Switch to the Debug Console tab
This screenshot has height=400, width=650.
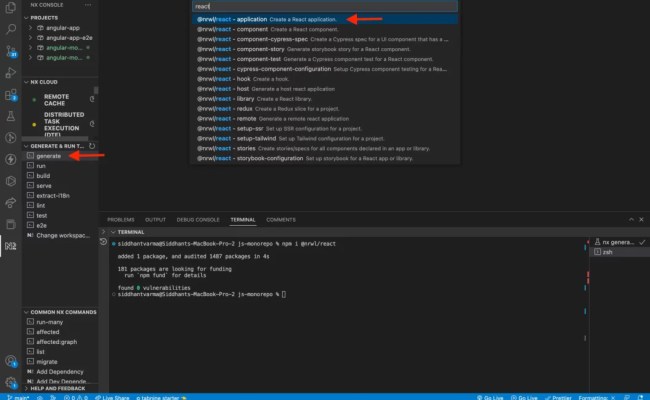(x=198, y=220)
